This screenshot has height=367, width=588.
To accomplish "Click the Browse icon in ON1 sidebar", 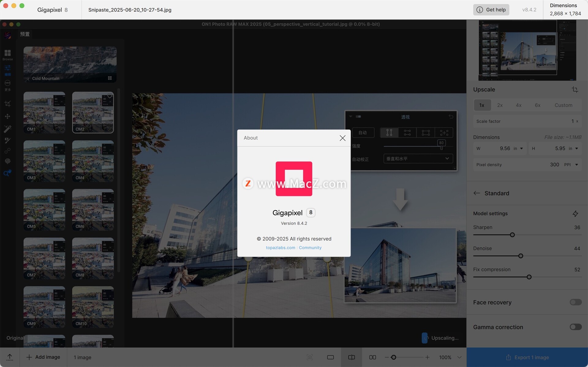I will tap(8, 55).
